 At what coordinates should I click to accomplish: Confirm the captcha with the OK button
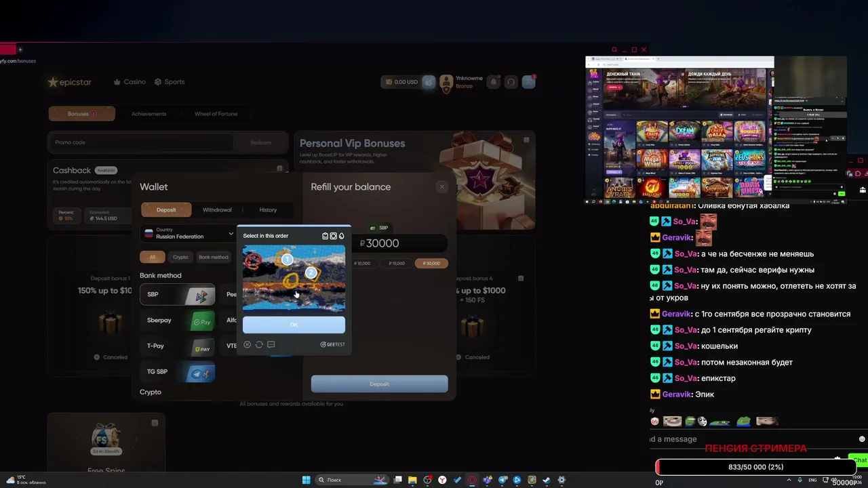tap(294, 325)
